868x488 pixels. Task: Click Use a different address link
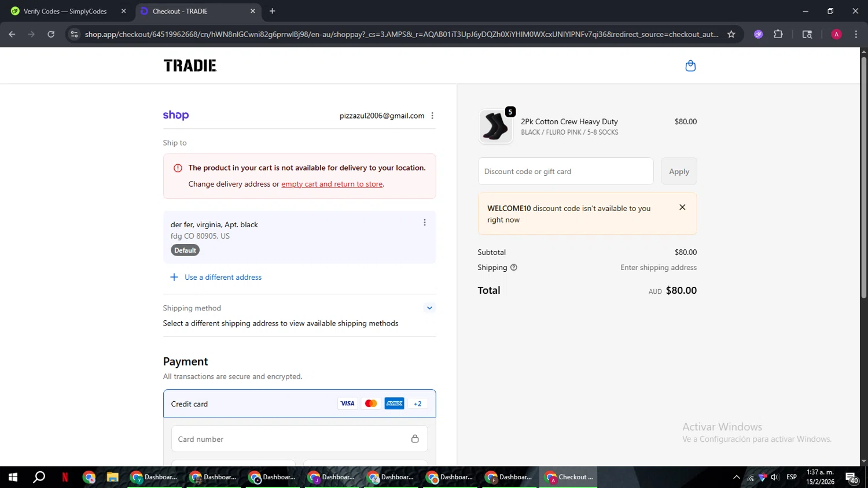click(x=223, y=278)
